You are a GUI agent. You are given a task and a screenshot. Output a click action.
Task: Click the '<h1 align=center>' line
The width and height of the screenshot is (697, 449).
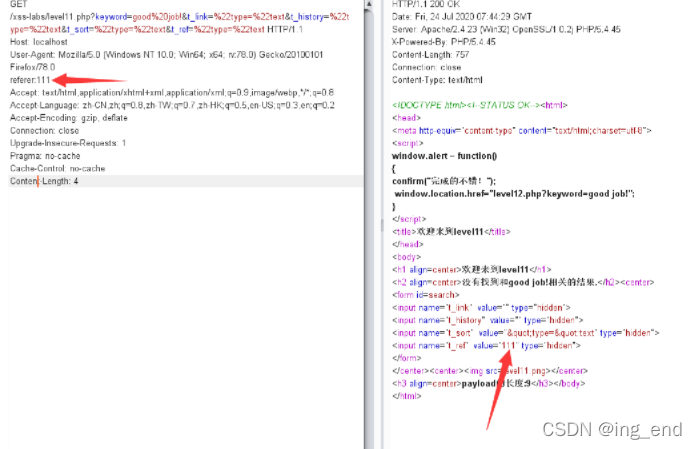[x=472, y=269]
